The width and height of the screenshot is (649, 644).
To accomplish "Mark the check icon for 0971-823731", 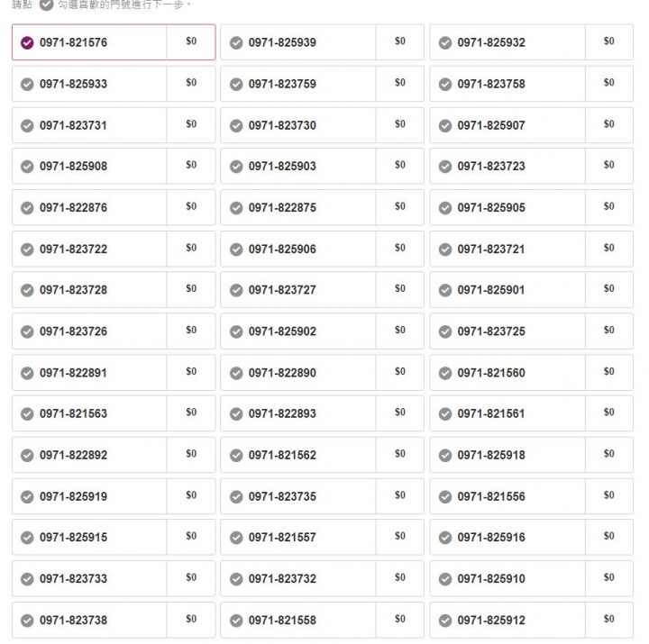I will [27, 125].
